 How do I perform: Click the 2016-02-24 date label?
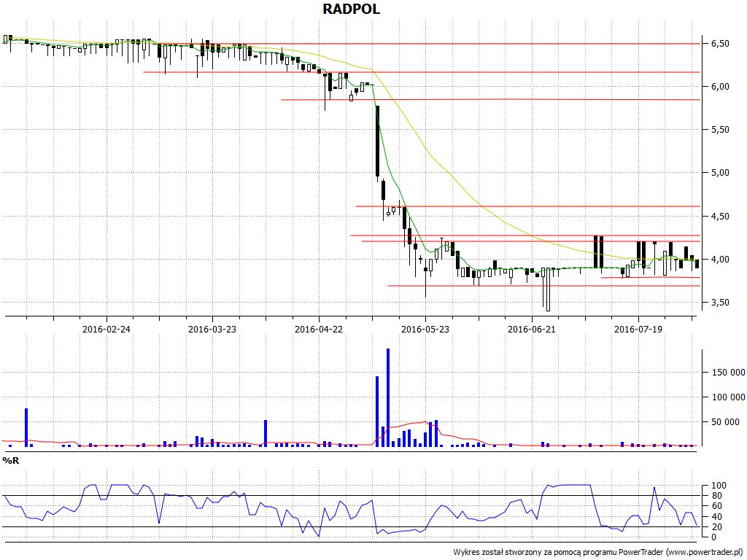point(107,329)
